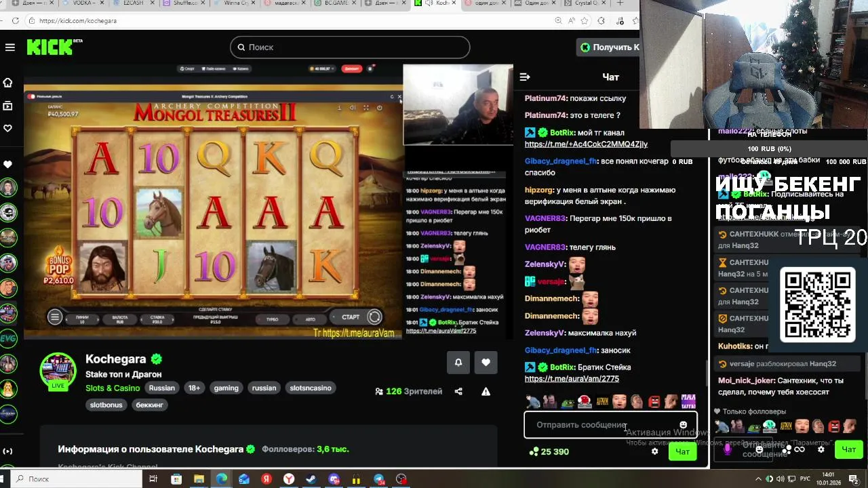Viewport: 868px width, 488px height.
Task: Focus the Kick Поиск search field
Action: (x=350, y=47)
